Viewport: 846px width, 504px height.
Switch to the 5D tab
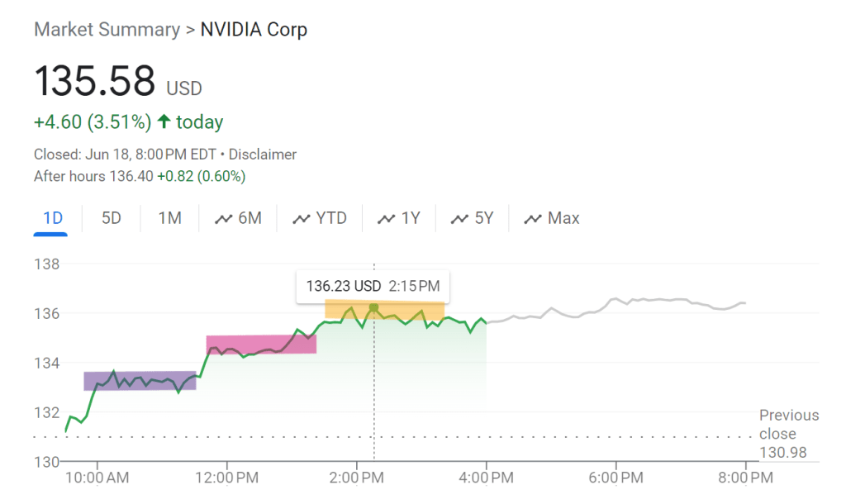pos(112,218)
